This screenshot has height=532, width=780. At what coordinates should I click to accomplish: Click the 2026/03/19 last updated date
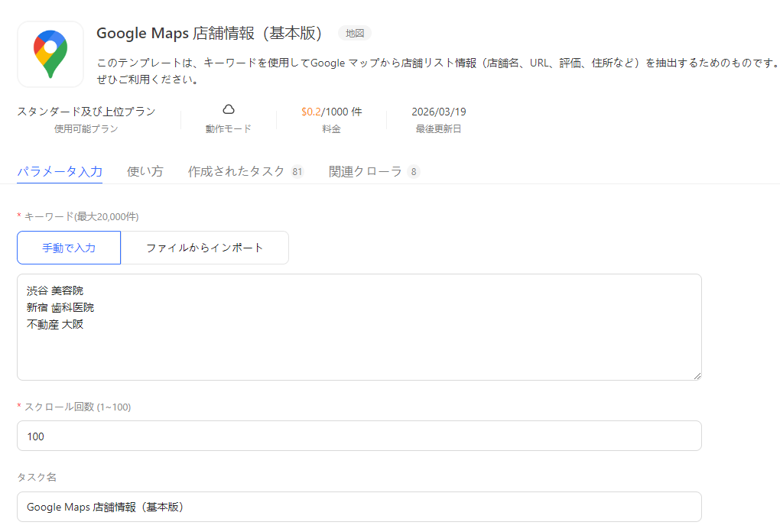[438, 112]
